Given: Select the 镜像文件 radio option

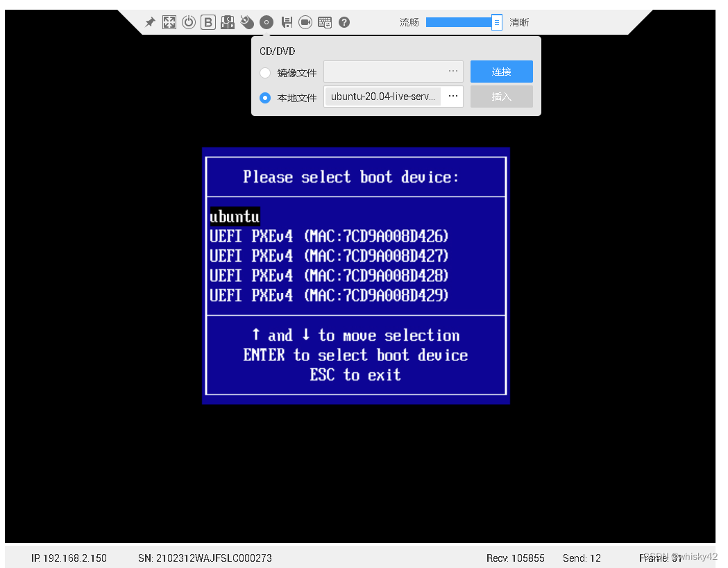Looking at the screenshot, I should click(x=265, y=72).
